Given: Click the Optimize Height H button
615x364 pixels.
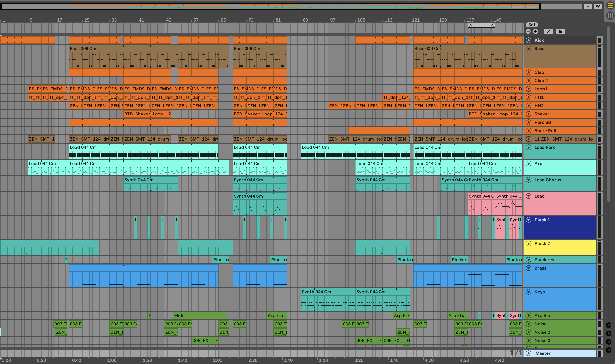Looking at the screenshot, I should tap(588, 6).
